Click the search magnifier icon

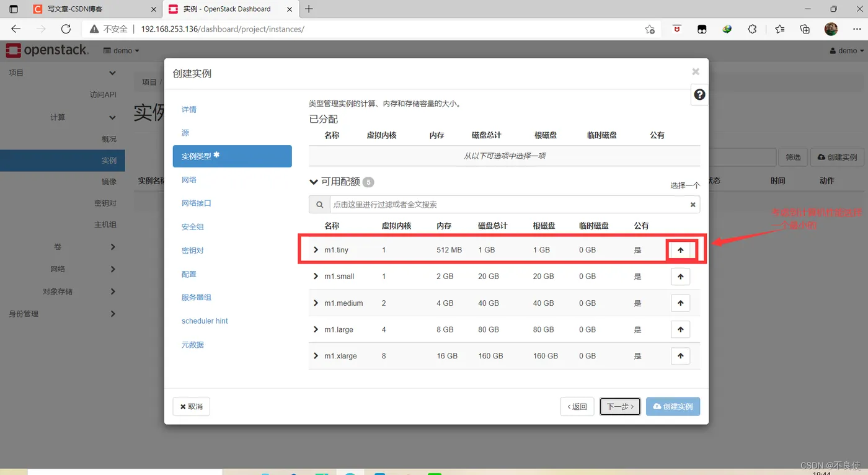pos(319,205)
